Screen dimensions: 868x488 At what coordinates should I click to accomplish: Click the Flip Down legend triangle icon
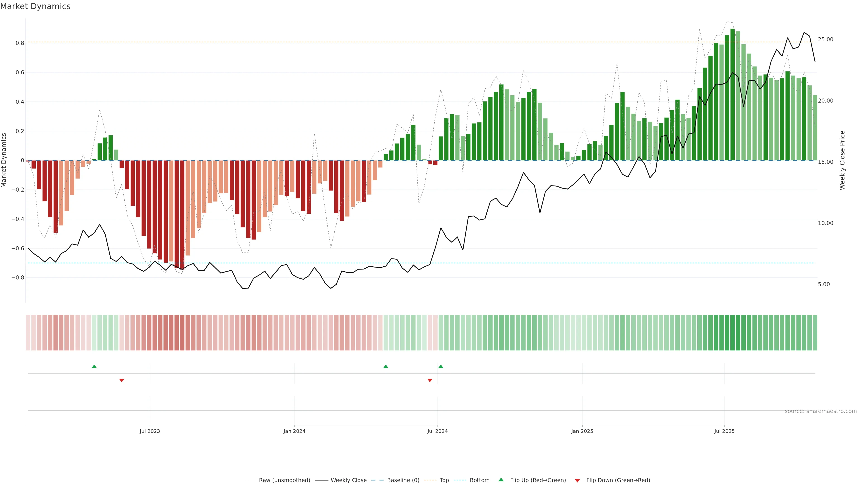tap(577, 481)
